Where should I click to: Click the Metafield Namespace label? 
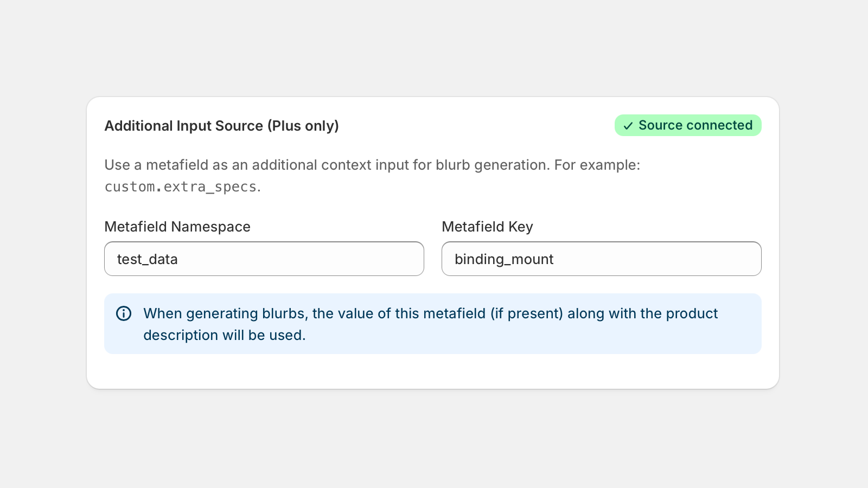[177, 227]
